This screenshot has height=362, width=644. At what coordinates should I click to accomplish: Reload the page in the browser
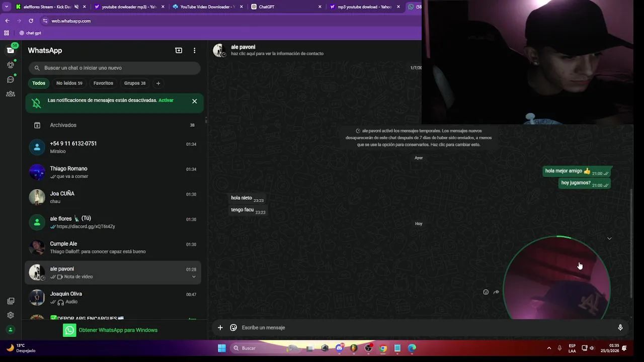click(31, 21)
